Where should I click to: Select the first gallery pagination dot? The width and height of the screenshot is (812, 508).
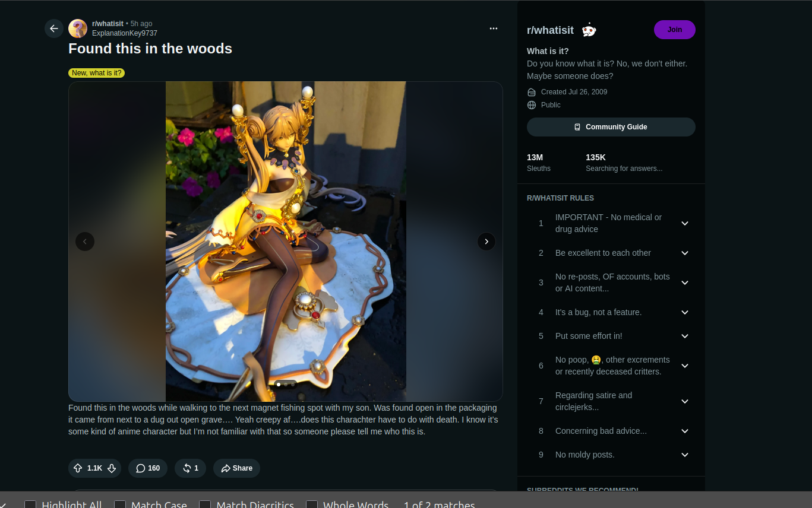(x=279, y=385)
